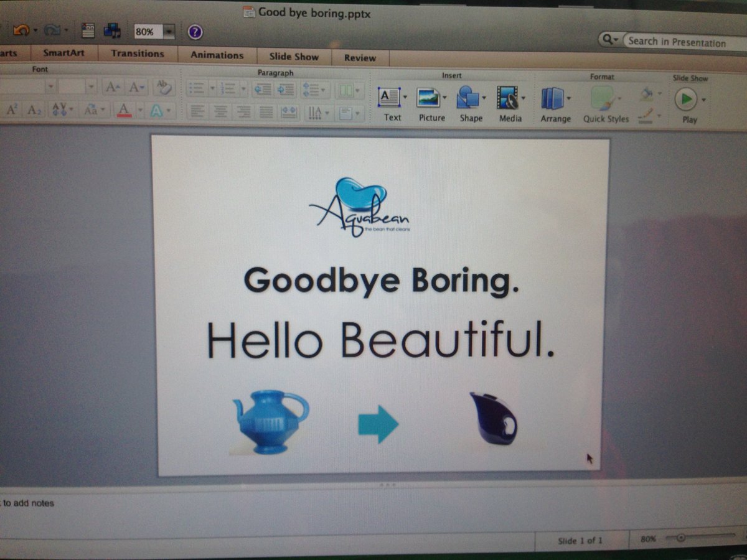Toggle Subscript formatting

pos(34,110)
